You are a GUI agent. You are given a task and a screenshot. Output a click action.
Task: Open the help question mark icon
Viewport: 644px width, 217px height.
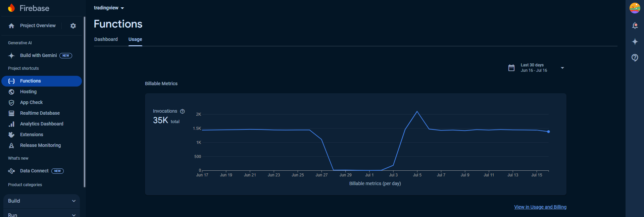635,57
